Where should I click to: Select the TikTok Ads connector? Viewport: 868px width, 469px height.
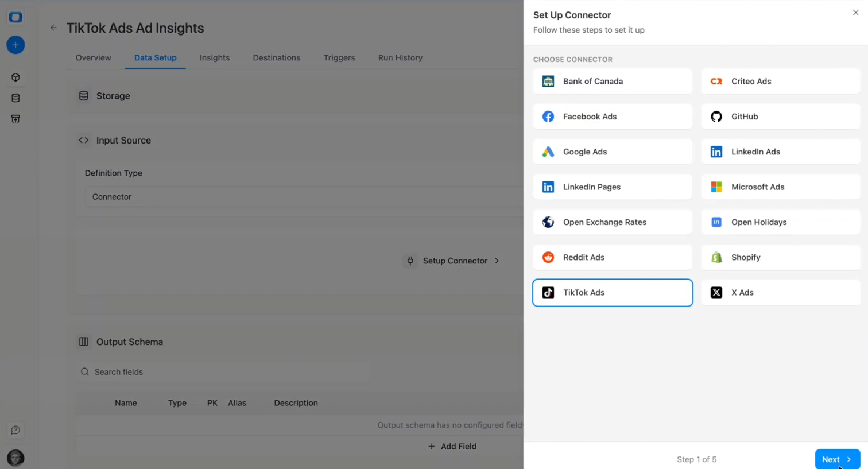coord(612,292)
